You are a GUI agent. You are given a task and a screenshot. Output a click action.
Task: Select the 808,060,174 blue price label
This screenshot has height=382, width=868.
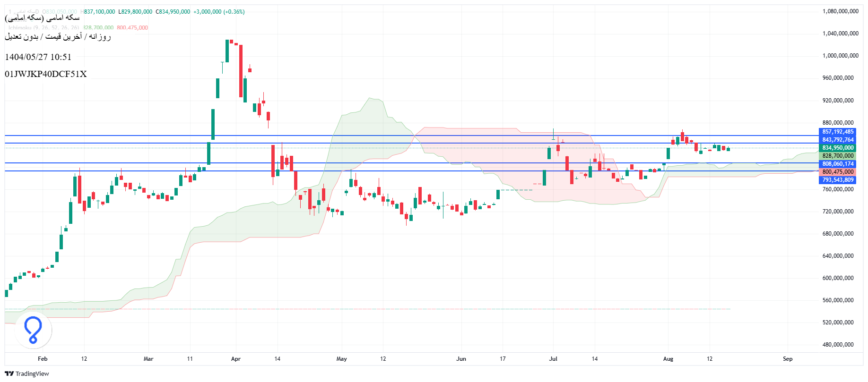pyautogui.click(x=837, y=164)
